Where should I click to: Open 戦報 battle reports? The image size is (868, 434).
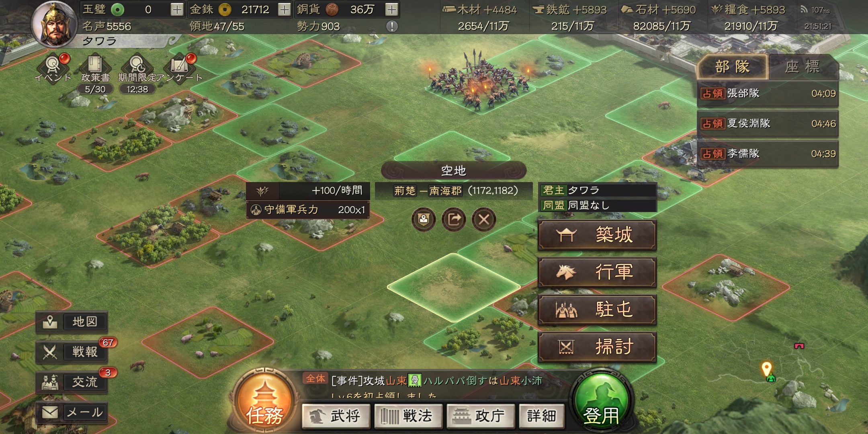[x=72, y=352]
